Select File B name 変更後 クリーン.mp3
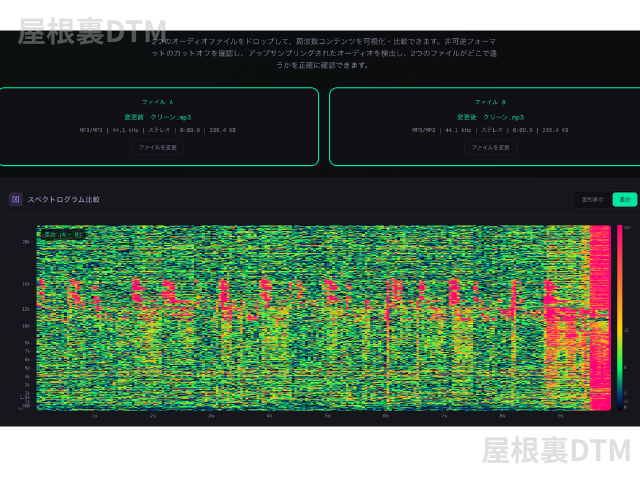This screenshot has height=480, width=640. (x=490, y=117)
